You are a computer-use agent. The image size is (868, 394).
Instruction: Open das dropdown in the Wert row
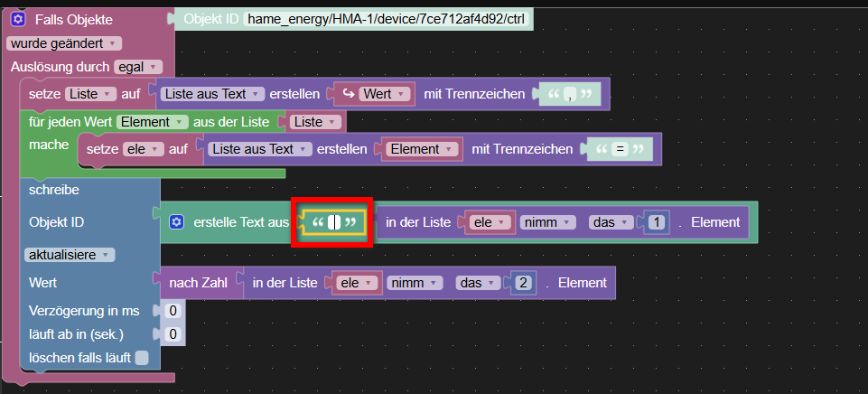[x=480, y=283]
